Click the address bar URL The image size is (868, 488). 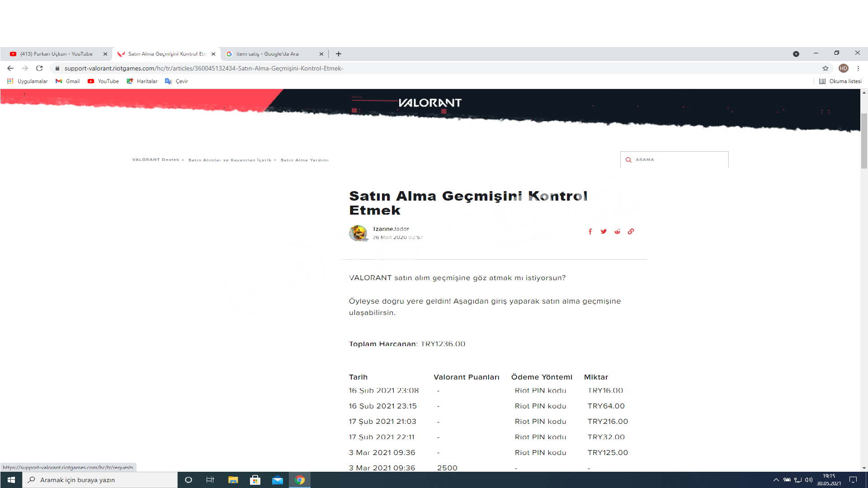(x=204, y=68)
